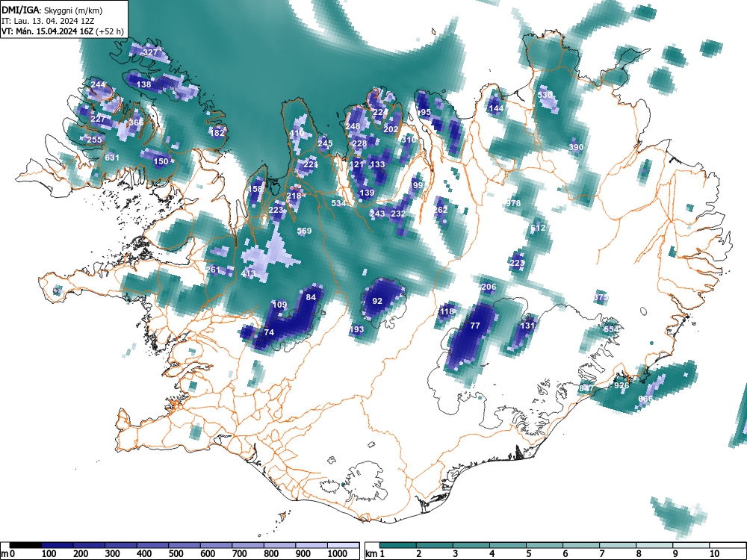747x560 pixels.
Task: Click the visibility value 631
Action: (112, 158)
